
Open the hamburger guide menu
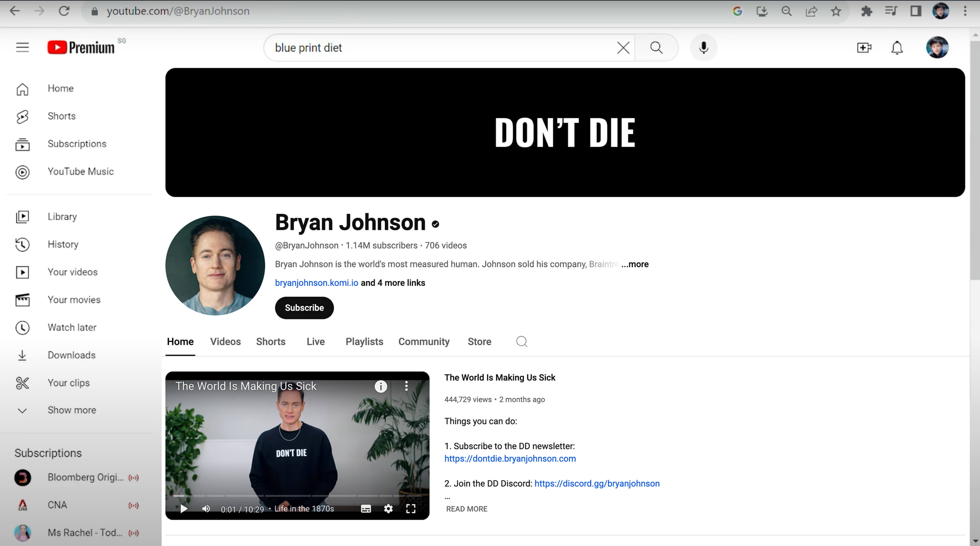22,48
